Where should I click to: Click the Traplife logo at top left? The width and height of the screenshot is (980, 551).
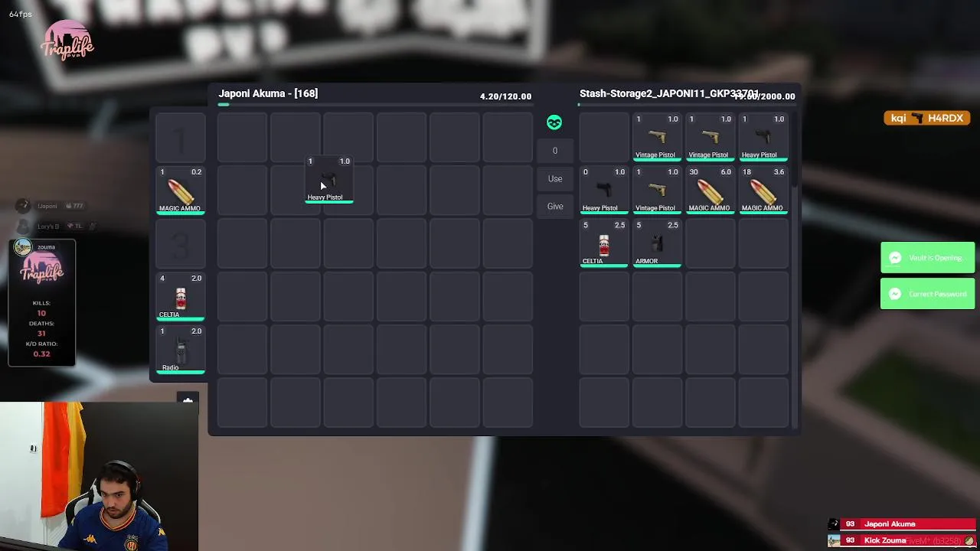[67, 41]
